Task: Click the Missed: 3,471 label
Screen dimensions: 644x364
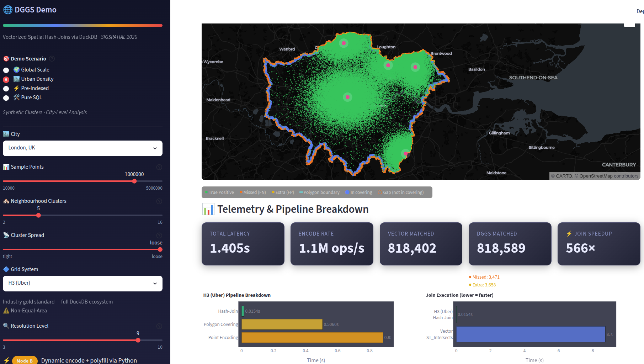Action: (484, 277)
